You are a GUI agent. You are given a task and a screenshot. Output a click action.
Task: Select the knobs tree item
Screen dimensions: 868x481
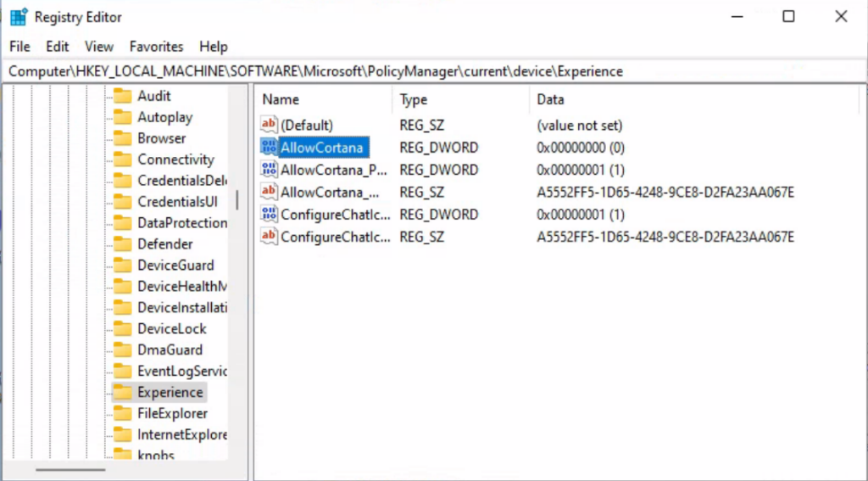pyautogui.click(x=156, y=455)
